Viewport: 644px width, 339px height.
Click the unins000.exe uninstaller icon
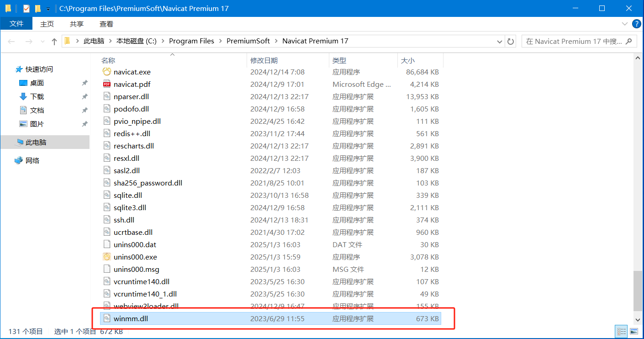[106, 257]
